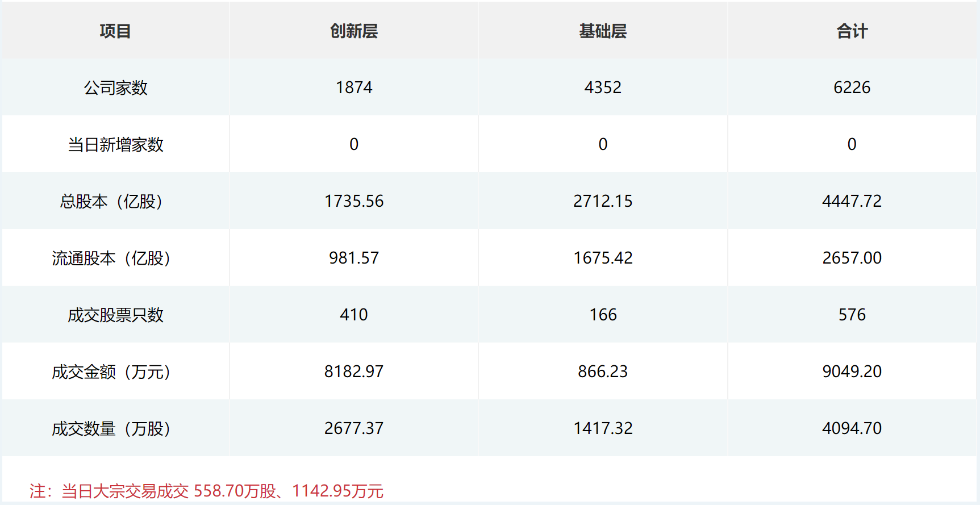This screenshot has height=505, width=980.
Task: Click the red 大宗交易 footnote text
Action: (x=206, y=491)
